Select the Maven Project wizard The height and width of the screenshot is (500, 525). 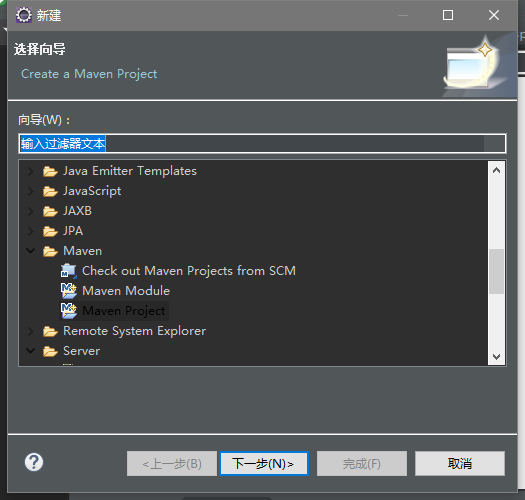(x=124, y=311)
